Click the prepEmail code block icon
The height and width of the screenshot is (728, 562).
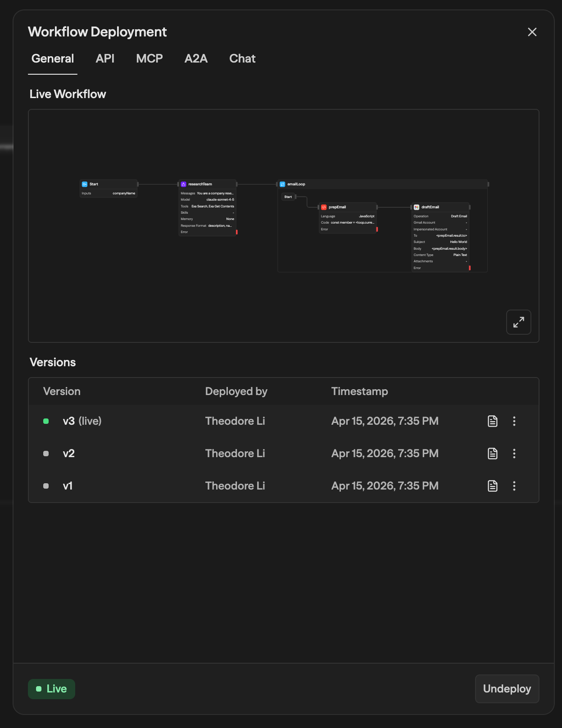[x=324, y=207]
